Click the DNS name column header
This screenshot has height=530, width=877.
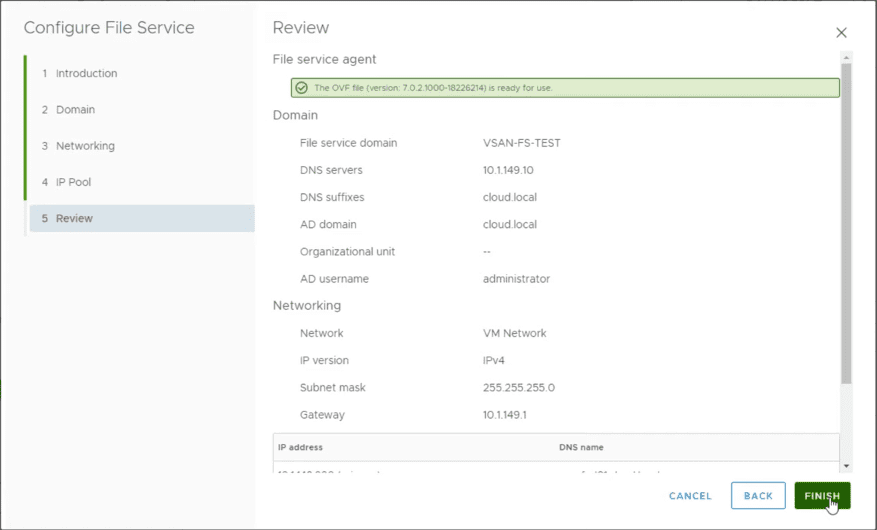click(581, 447)
